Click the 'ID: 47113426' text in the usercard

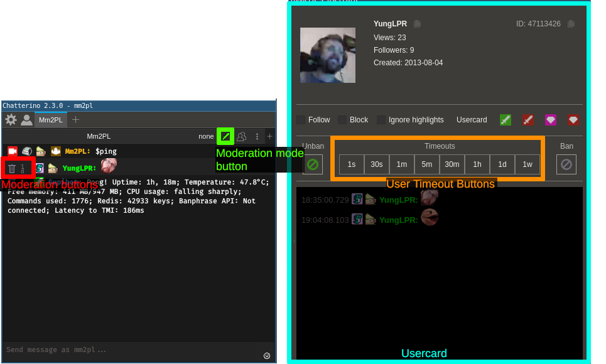click(538, 24)
